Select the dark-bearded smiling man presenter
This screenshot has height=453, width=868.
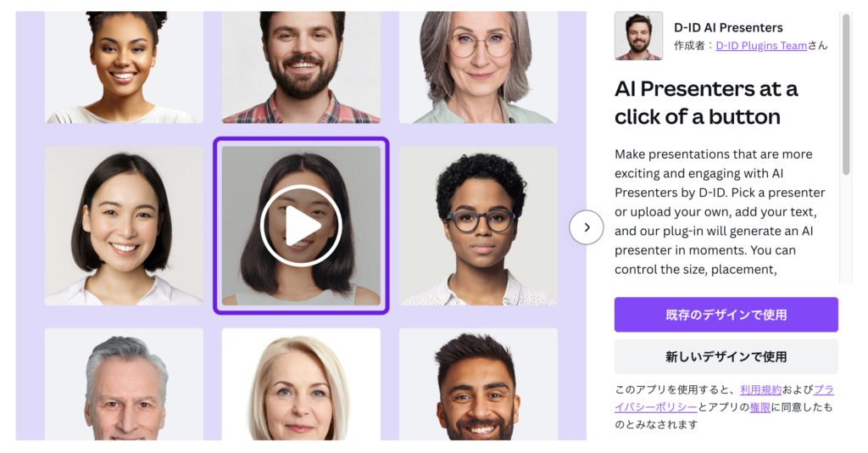pos(478,384)
